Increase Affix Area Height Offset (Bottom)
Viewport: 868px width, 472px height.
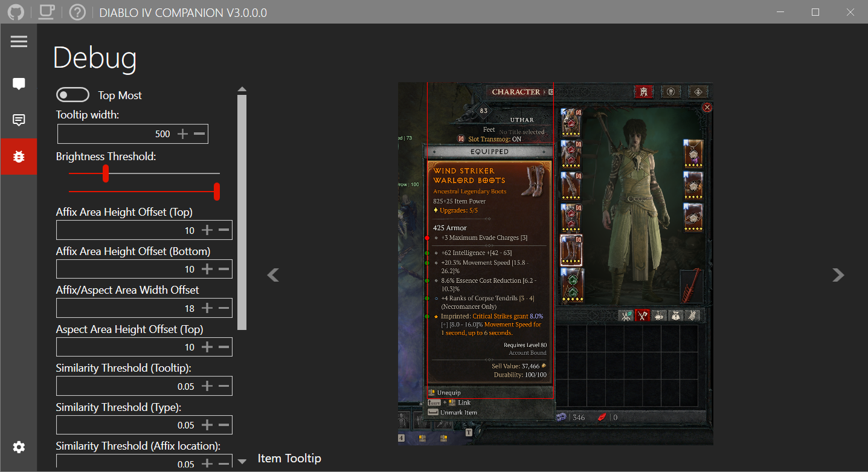tap(207, 269)
